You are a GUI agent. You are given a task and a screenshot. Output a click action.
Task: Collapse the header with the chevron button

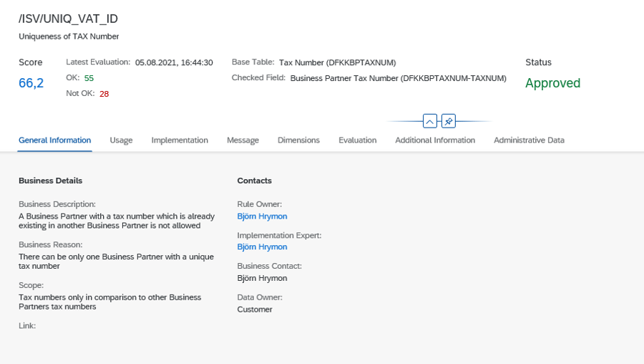(429, 121)
